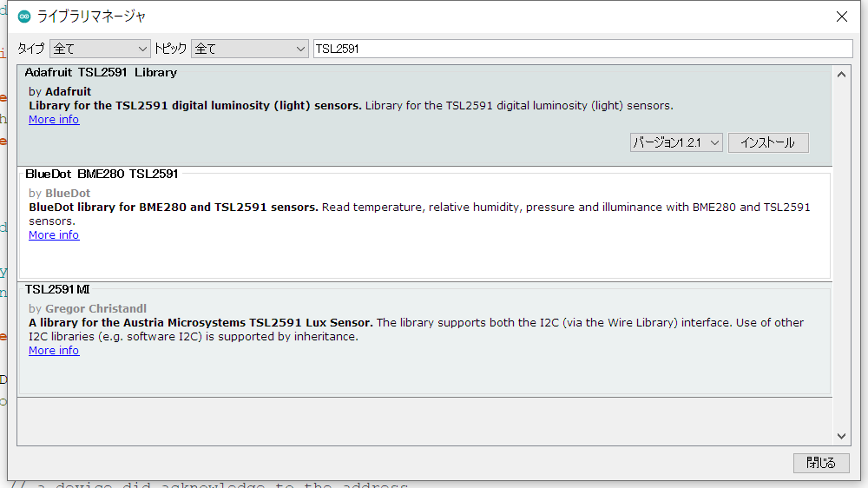Click the scrollbar down arrow in library list
Screen dimensions: 868x488
[x=841, y=436]
